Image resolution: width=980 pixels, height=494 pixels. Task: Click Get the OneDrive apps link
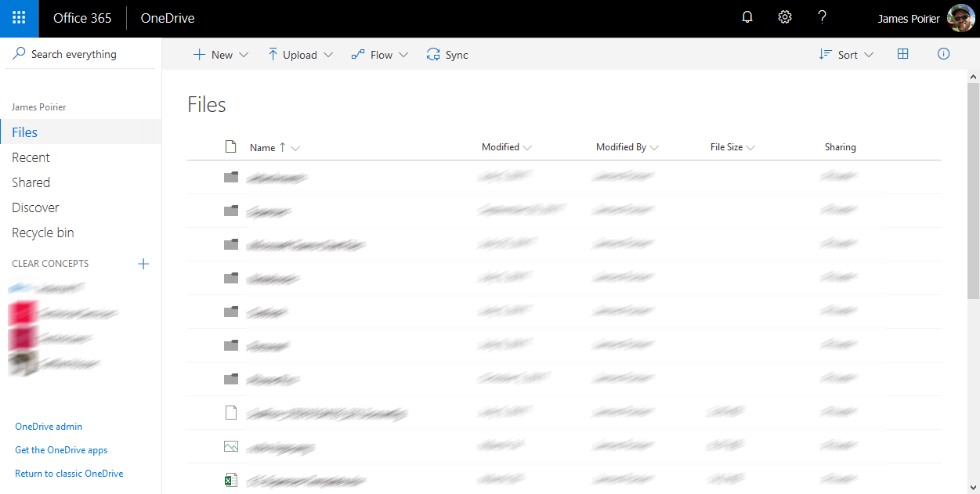point(61,450)
